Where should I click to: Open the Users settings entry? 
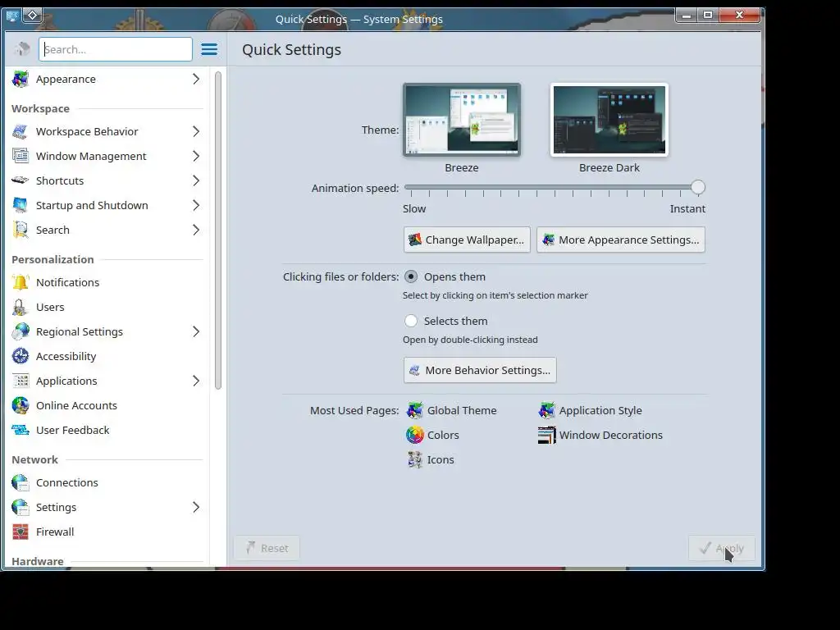107,308
